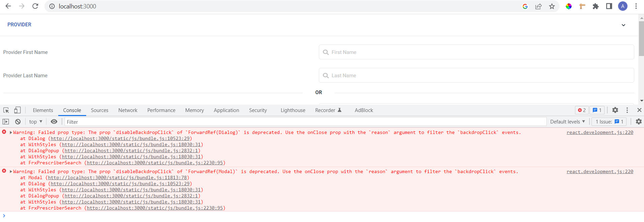
Task: Open the Chrome extensions puzzle icon
Action: click(596, 6)
